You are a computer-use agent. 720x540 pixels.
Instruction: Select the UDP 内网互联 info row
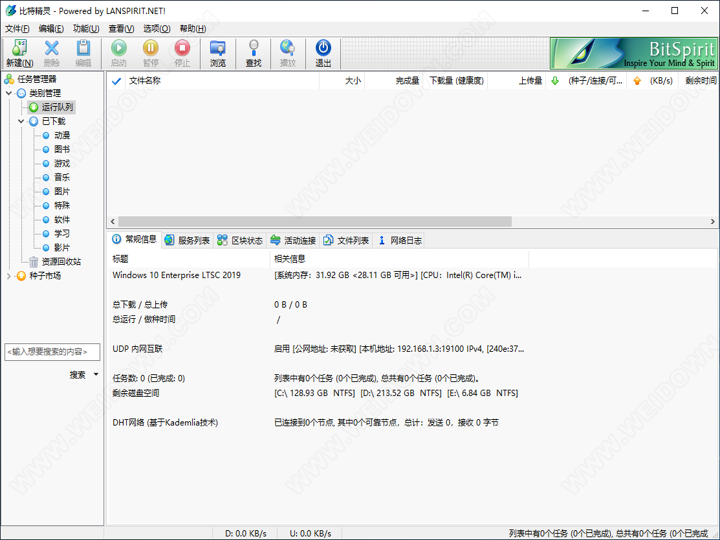318,349
